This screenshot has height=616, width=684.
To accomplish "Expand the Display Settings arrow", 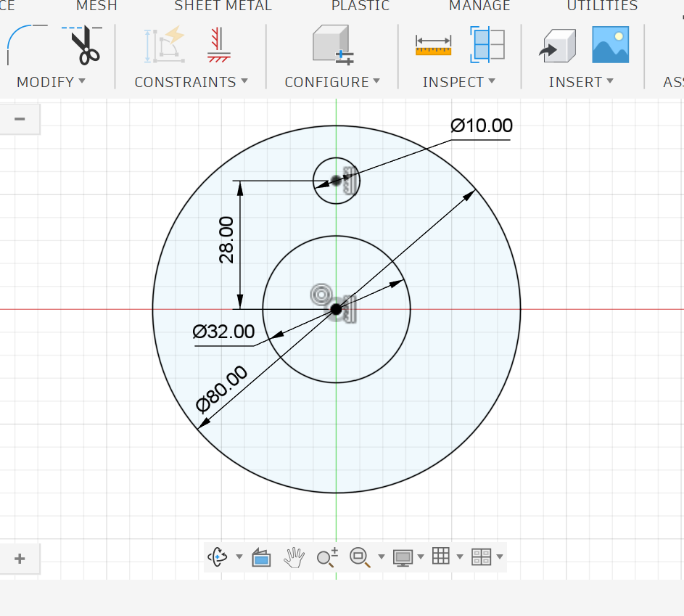I will 421,557.
